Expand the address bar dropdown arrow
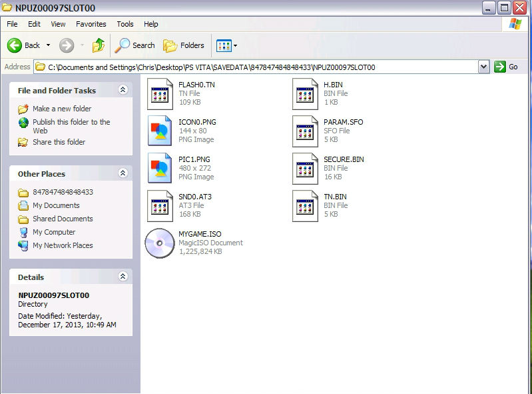Screen dimensions: 532x394 coord(483,67)
